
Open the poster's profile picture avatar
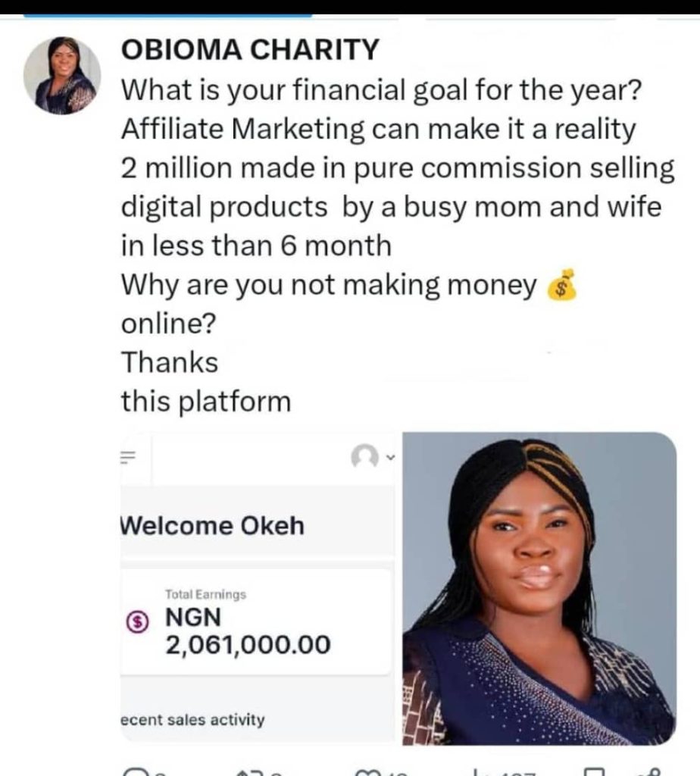point(61,76)
